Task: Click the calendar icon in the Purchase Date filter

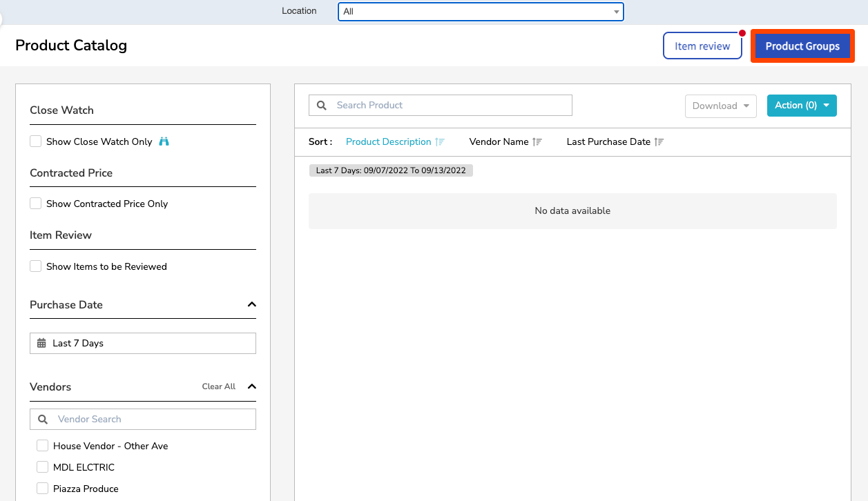Action: pos(42,343)
